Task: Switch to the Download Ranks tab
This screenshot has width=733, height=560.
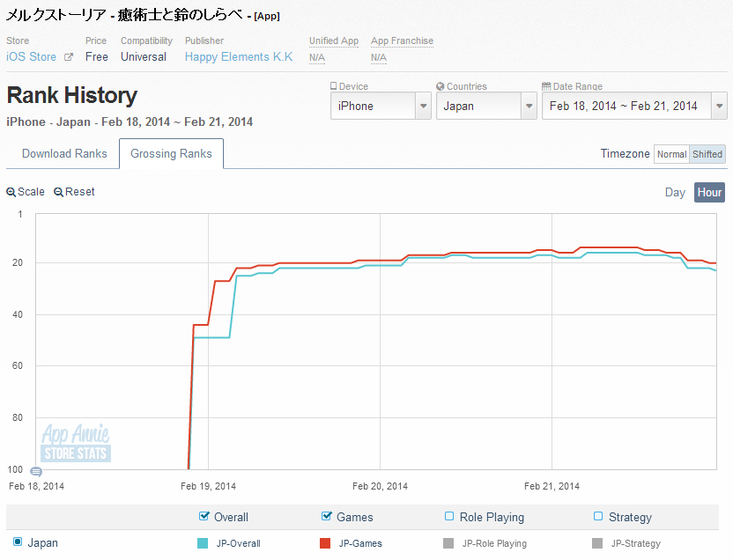Action: (x=64, y=153)
